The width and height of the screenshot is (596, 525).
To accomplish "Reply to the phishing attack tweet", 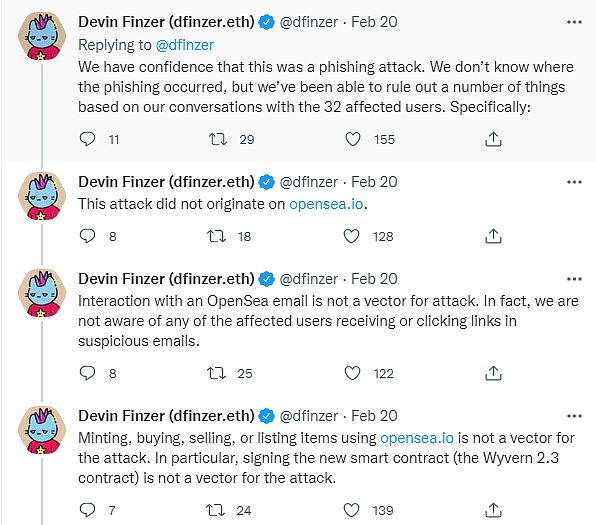I will coord(87,139).
